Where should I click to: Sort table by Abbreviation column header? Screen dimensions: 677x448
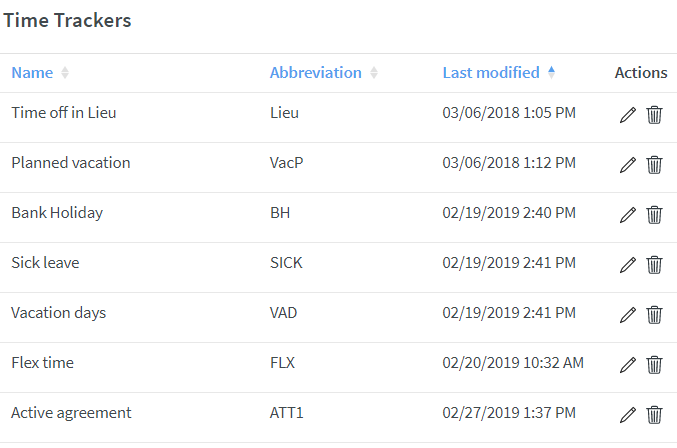click(316, 73)
